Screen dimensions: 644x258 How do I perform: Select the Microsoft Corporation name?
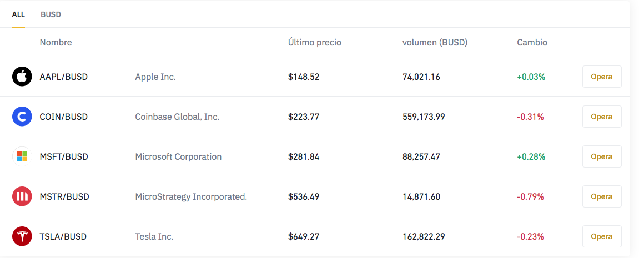178,156
